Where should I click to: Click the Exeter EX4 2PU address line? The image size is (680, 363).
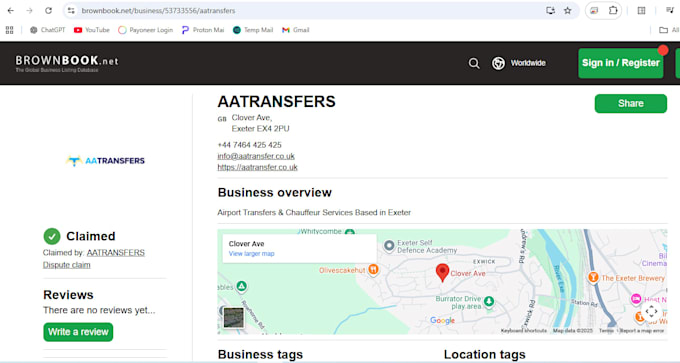click(x=260, y=129)
